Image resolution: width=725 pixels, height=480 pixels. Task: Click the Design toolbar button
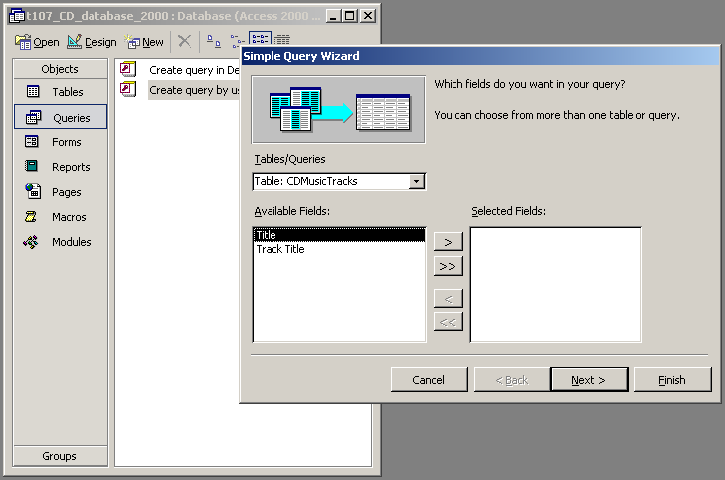pos(92,42)
